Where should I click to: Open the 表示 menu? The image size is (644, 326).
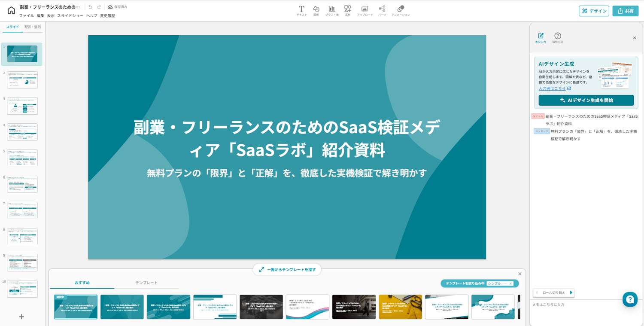pos(51,15)
